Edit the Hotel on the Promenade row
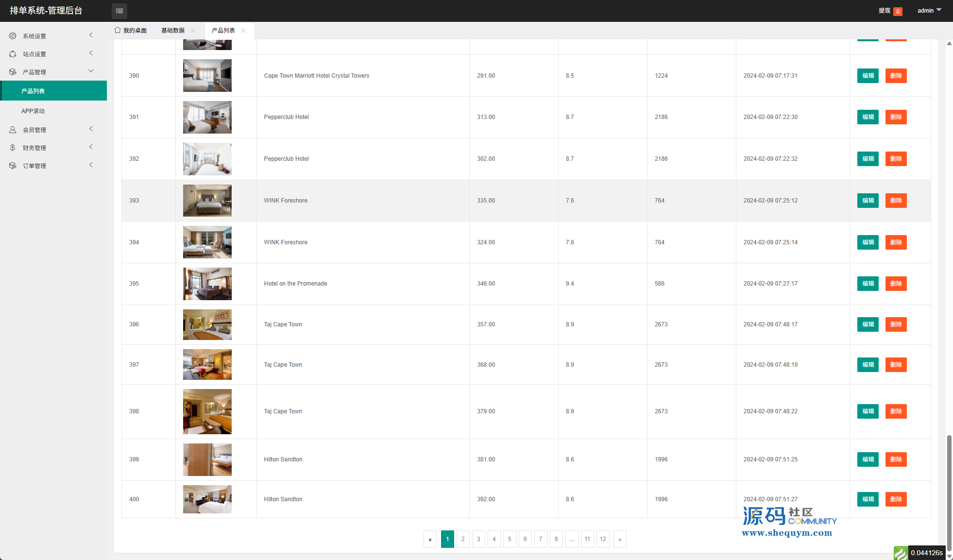Screen dimensions: 953x560 (x=868, y=284)
